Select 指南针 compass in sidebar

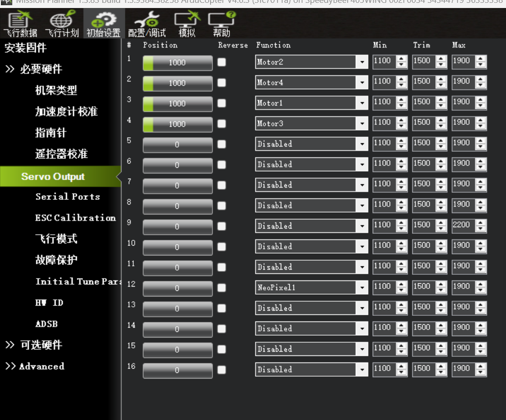click(51, 132)
